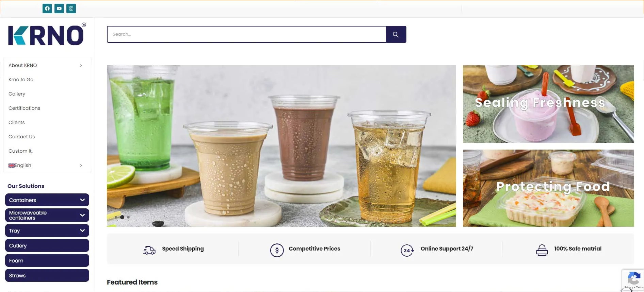The image size is (644, 292).
Task: Open the Cutlery category button
Action: [47, 245]
